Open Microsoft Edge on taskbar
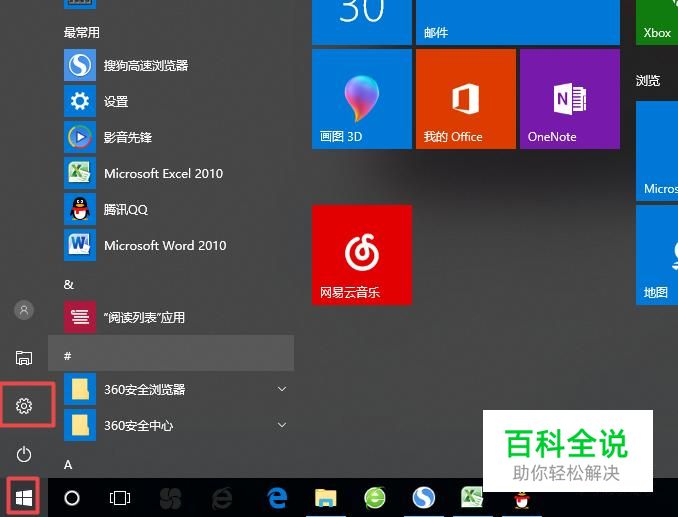Viewport: 678px width, 517px height. (x=277, y=498)
